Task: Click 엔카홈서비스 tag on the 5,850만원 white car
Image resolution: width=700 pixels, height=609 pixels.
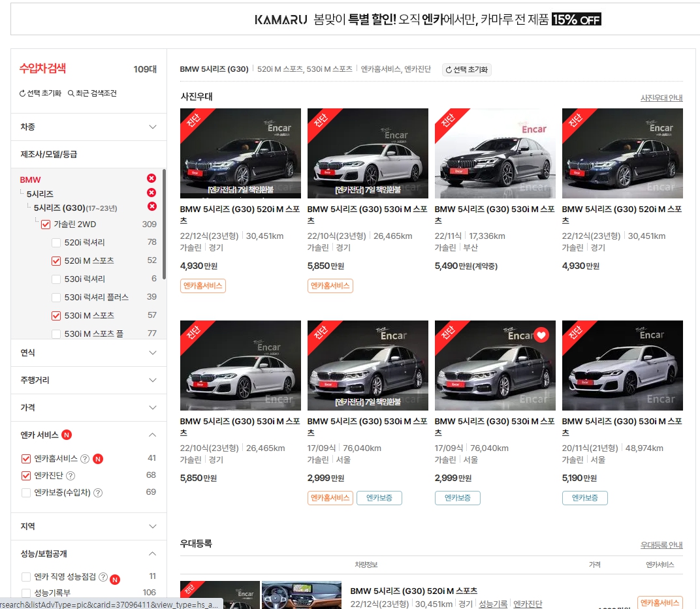Action: (330, 285)
